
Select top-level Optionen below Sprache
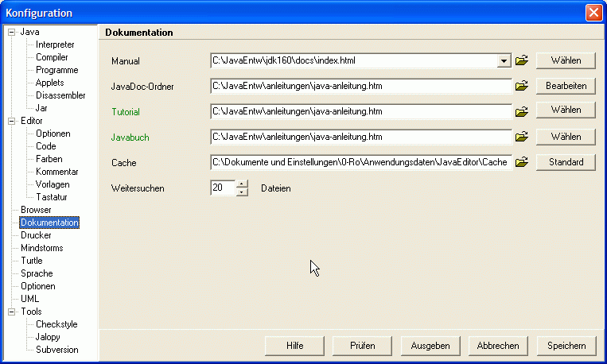point(38,286)
